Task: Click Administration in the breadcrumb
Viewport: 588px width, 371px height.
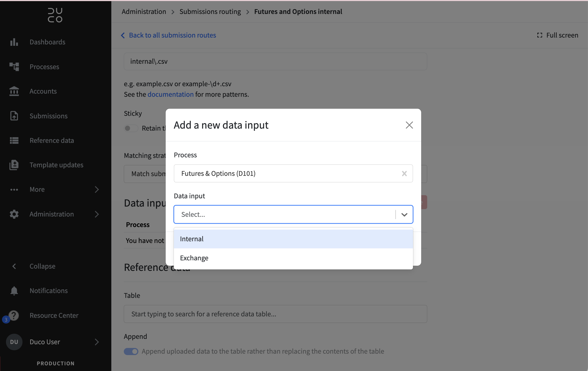Action: click(144, 12)
